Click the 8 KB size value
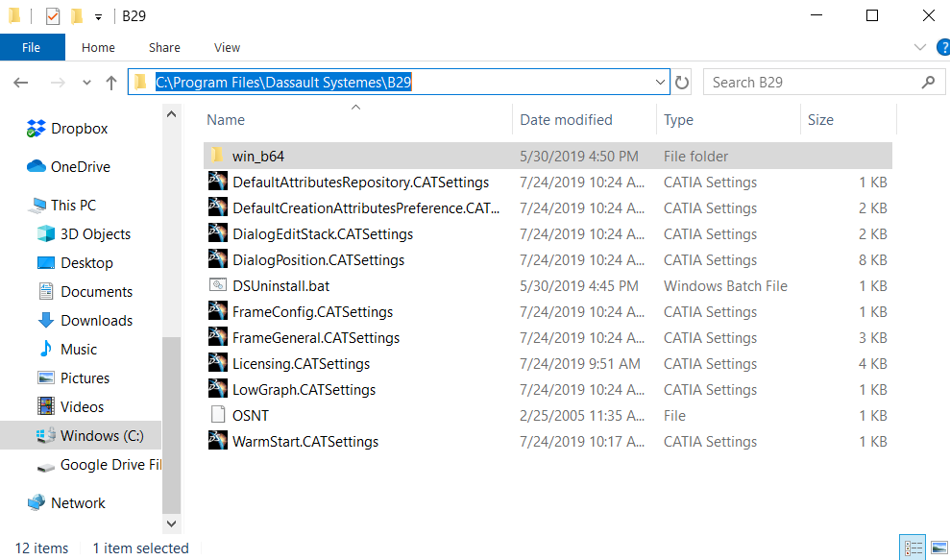This screenshot has width=950, height=560. pos(872,260)
